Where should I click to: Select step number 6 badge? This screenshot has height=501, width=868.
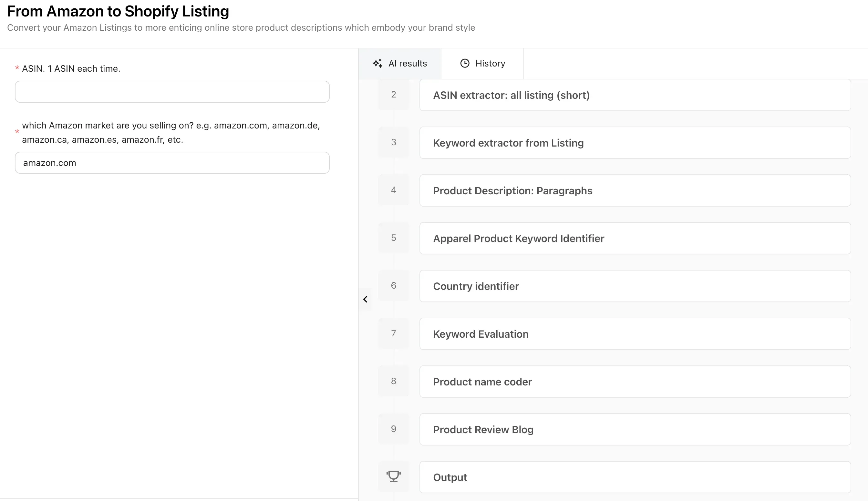[x=393, y=285]
